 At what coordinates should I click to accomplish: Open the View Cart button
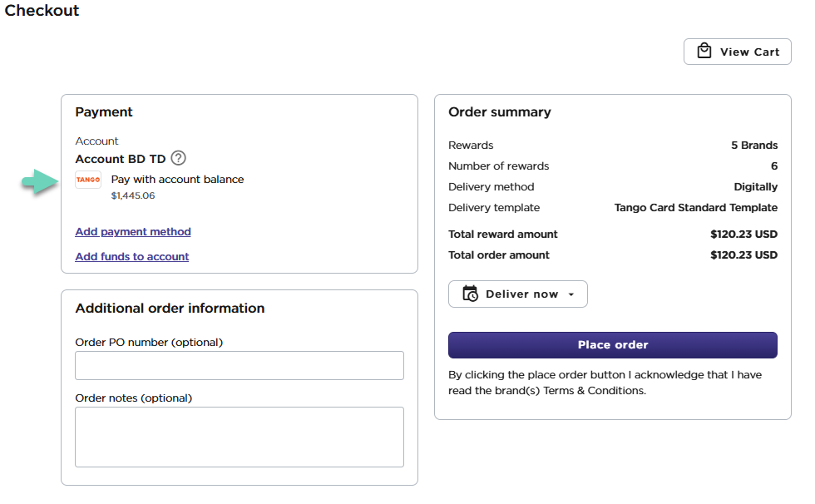tap(737, 52)
